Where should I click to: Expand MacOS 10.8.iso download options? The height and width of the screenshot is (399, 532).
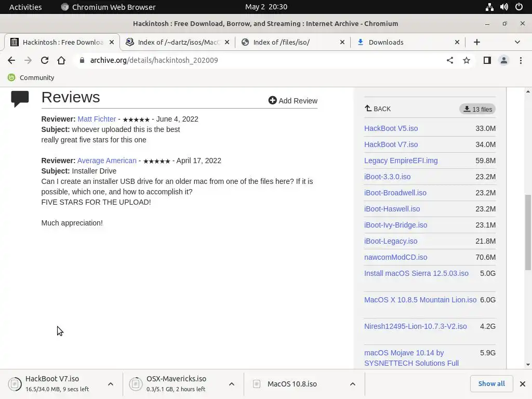[353, 384]
